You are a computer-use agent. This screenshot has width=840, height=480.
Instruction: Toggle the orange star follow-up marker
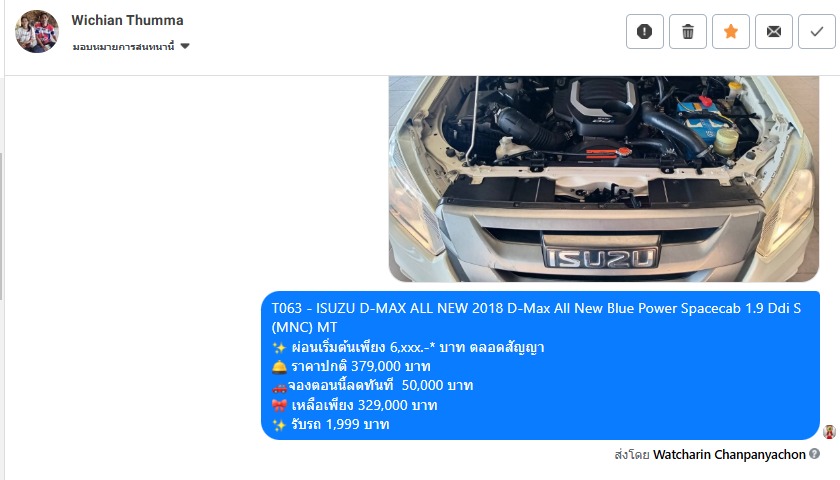coord(731,32)
